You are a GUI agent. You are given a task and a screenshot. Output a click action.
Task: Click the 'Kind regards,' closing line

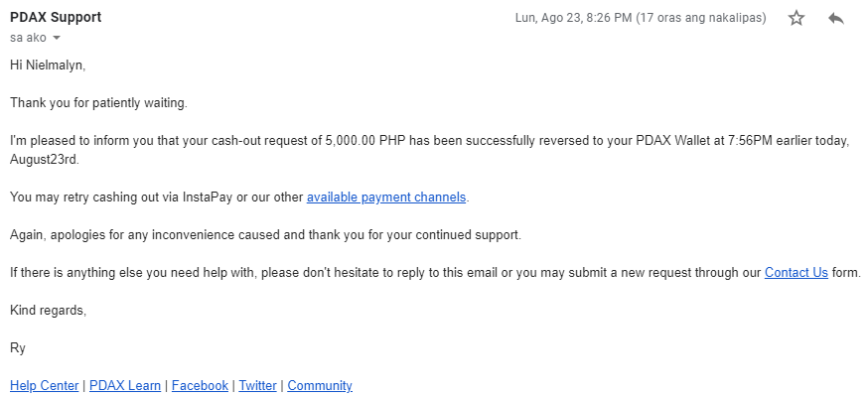[x=48, y=311]
